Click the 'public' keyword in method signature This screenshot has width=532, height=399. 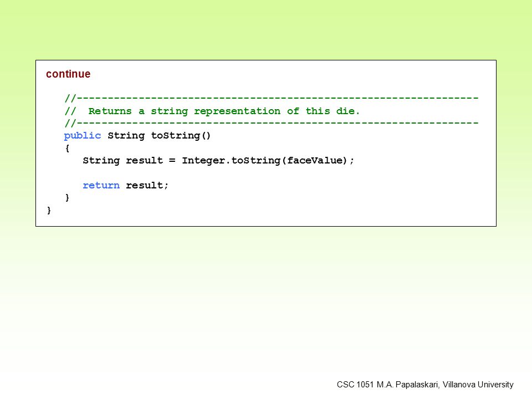click(83, 136)
